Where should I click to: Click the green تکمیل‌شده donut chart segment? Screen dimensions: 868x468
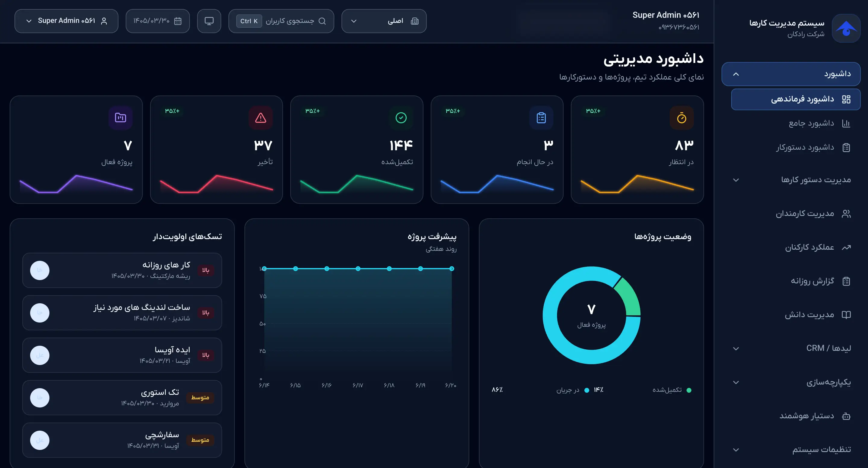point(629,296)
